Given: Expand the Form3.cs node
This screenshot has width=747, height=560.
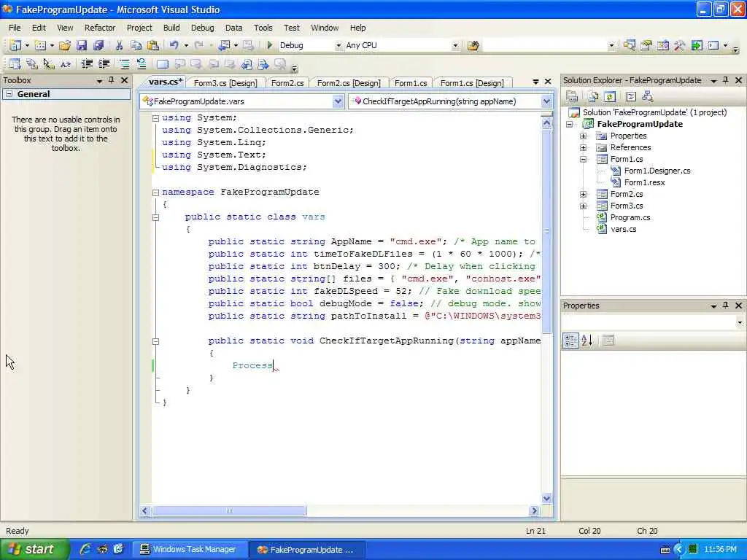Looking at the screenshot, I should pyautogui.click(x=583, y=206).
